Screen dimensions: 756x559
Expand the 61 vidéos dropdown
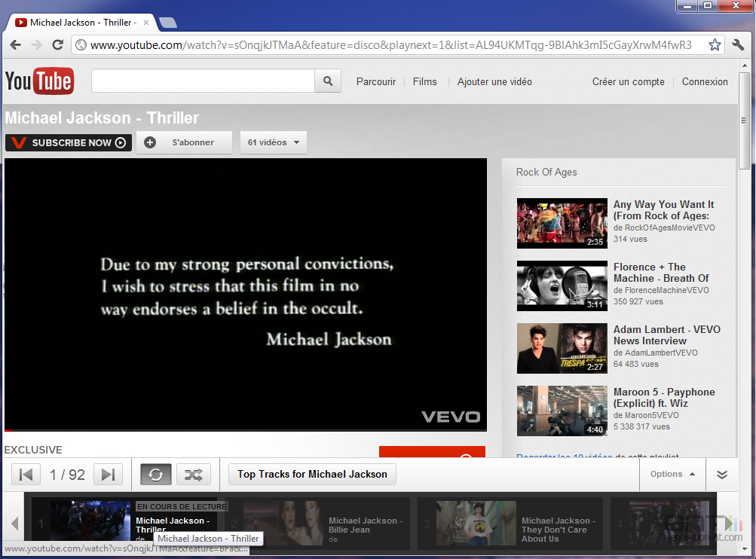pos(274,142)
